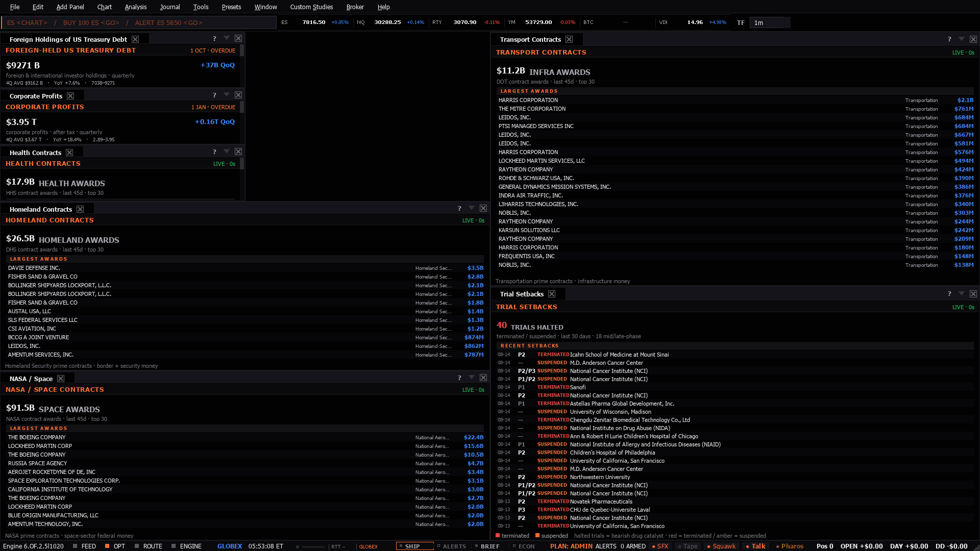Expand Trial Setbacks panel dropdown arrow
Screen dimensions: 980x551
coord(962,293)
